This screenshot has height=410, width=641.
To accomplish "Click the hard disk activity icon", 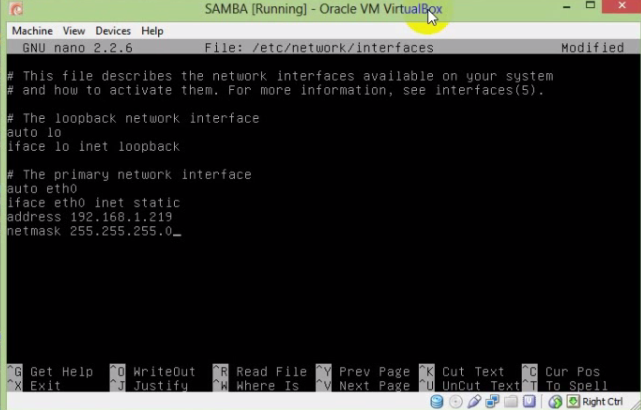I will (437, 401).
